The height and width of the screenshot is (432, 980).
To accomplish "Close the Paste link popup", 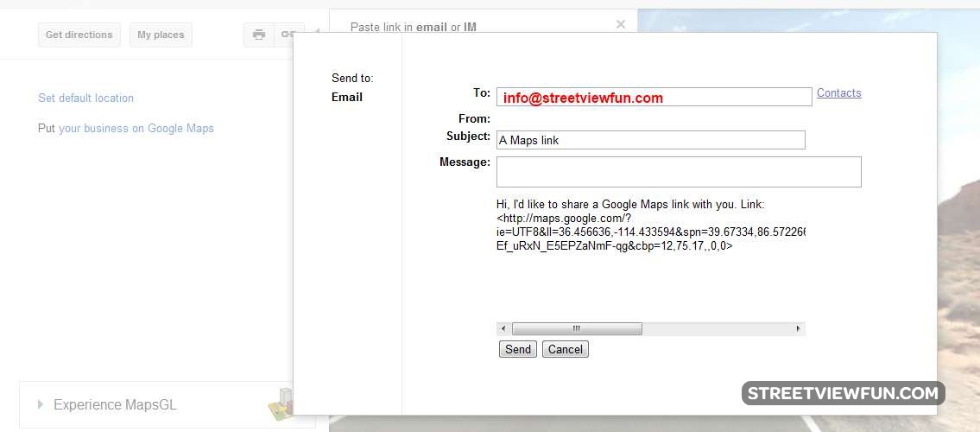I will tap(620, 24).
